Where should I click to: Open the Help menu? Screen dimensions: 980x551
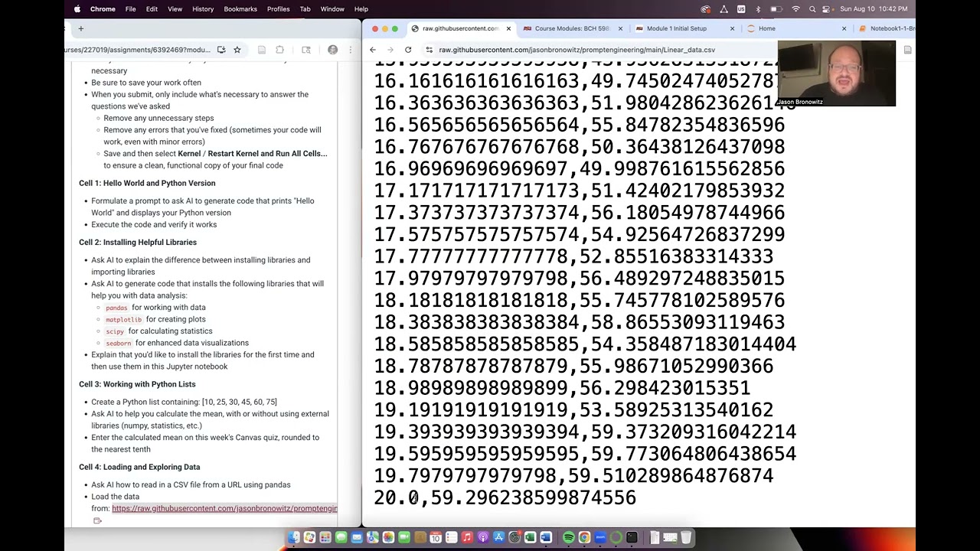click(361, 9)
